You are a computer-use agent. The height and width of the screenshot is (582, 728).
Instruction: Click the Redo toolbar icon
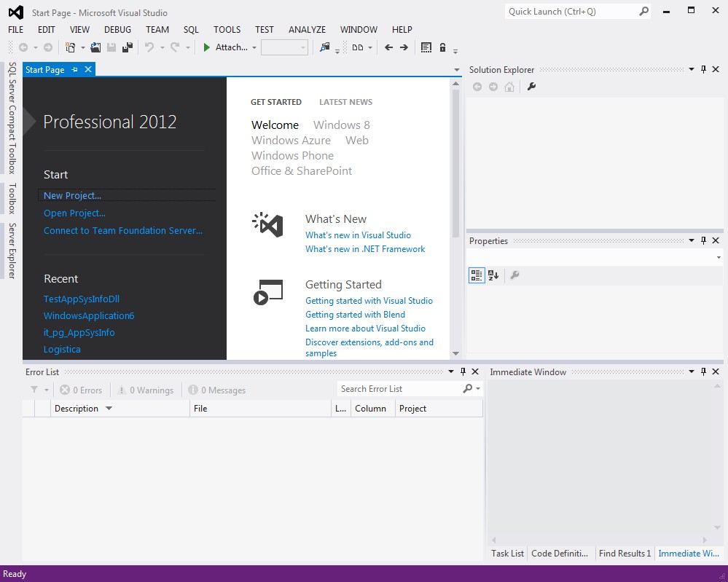click(175, 47)
